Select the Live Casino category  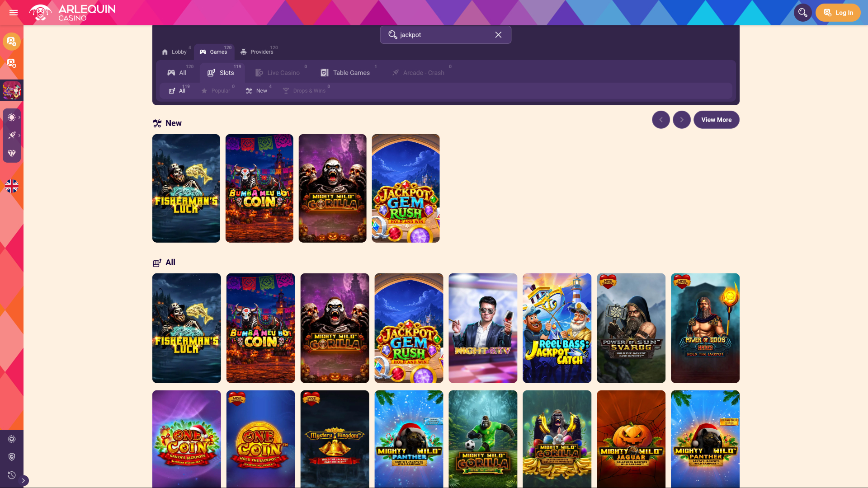(278, 73)
